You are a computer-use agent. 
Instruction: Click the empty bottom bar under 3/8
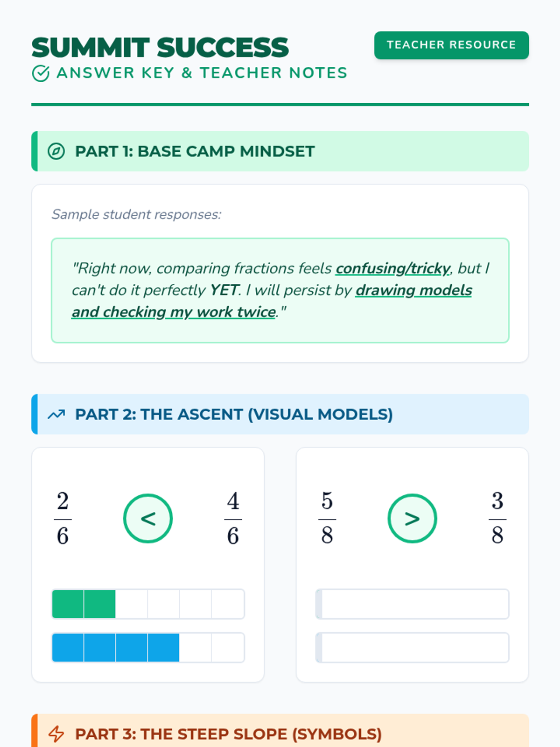pos(412,648)
